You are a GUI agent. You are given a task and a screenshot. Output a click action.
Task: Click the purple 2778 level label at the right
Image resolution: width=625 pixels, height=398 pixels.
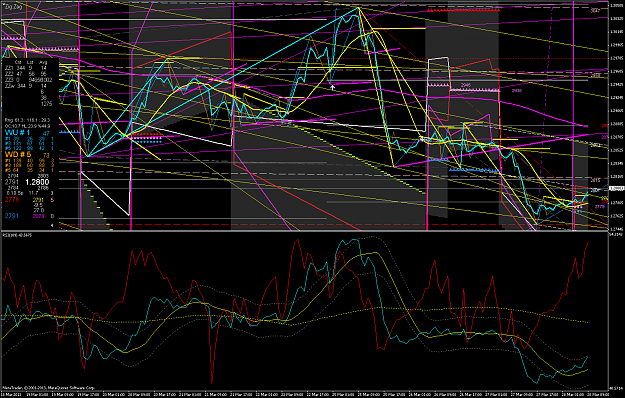coord(599,207)
